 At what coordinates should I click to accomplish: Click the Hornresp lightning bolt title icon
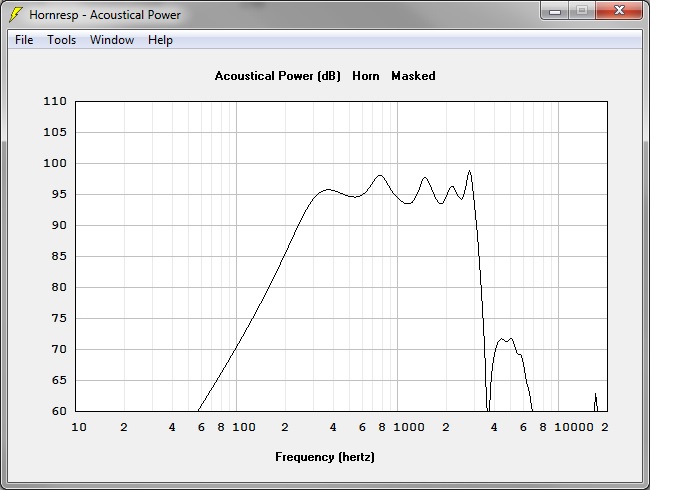(x=15, y=15)
